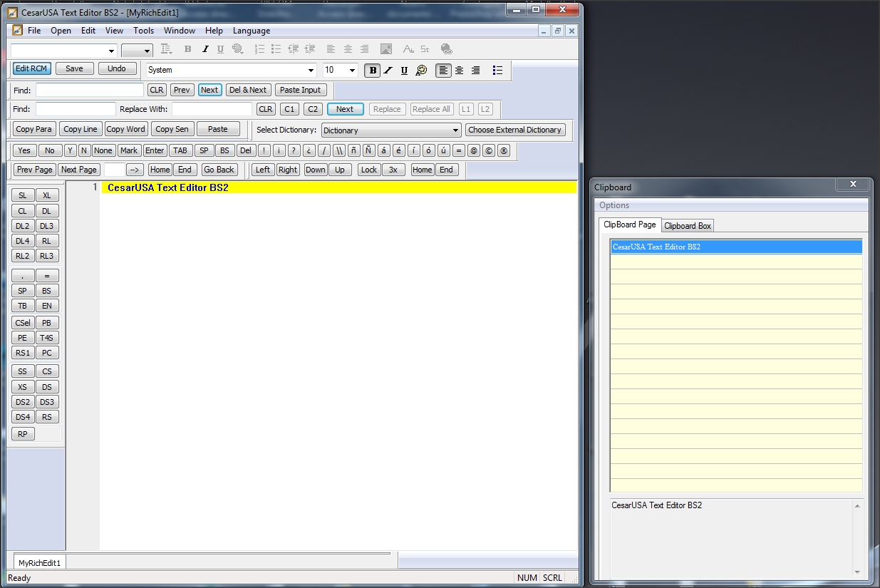The image size is (880, 588).
Task: Open the font color palette icon
Action: (421, 70)
